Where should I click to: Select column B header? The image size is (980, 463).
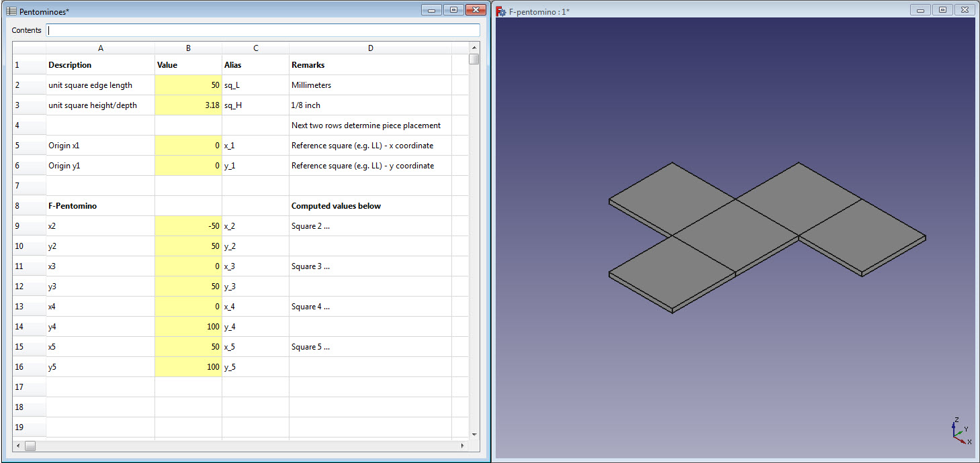(x=188, y=48)
